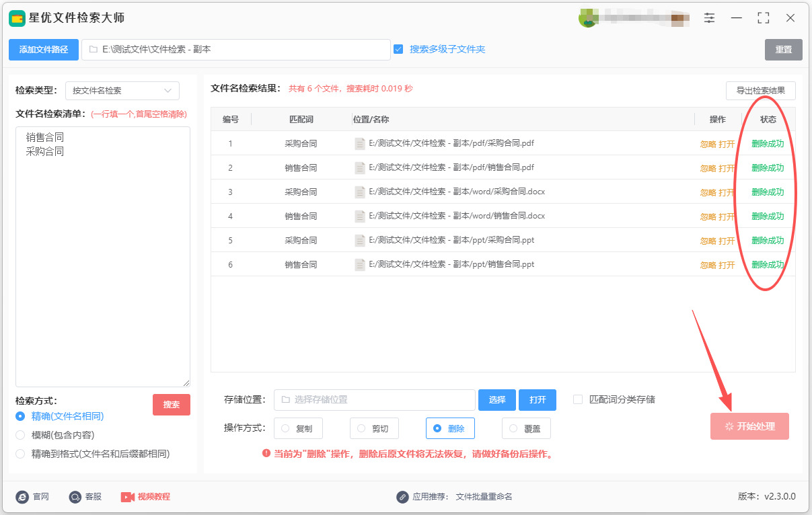Click the user avatar icon
Image resolution: width=812 pixels, height=515 pixels.
587,19
